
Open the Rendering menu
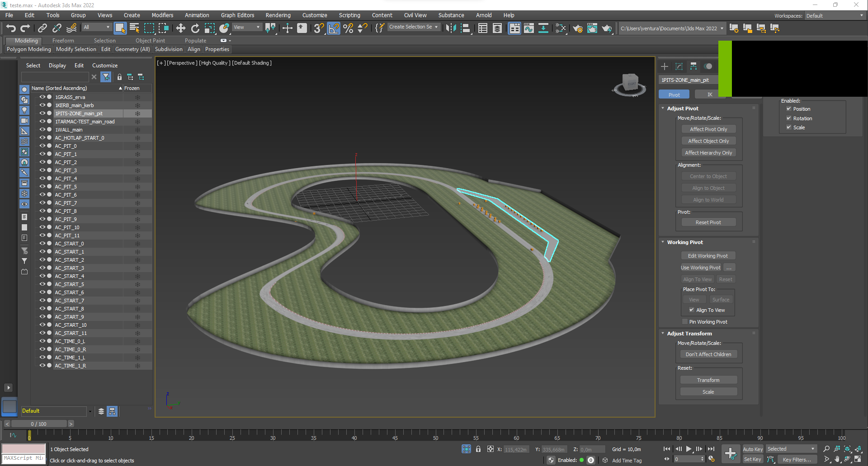pyautogui.click(x=278, y=15)
